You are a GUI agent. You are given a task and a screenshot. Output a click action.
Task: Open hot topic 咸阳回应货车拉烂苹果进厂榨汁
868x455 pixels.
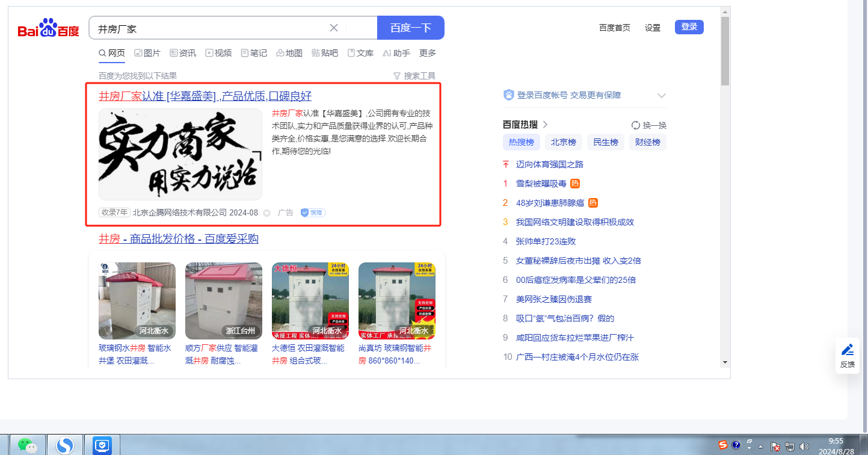pyautogui.click(x=575, y=338)
